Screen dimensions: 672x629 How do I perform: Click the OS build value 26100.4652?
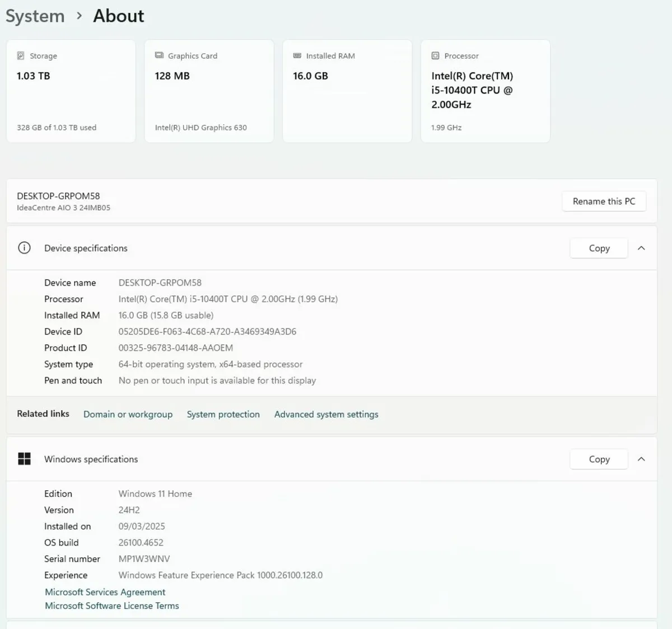click(141, 542)
